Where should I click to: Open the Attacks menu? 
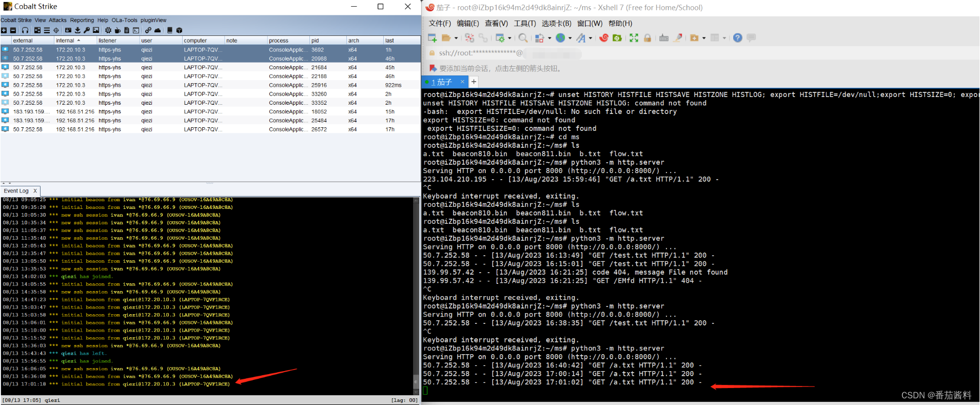pos(57,20)
